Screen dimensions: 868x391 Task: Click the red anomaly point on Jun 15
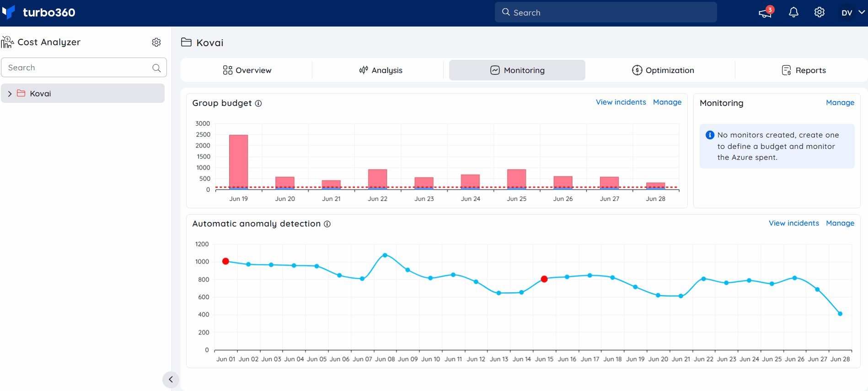pyautogui.click(x=544, y=279)
